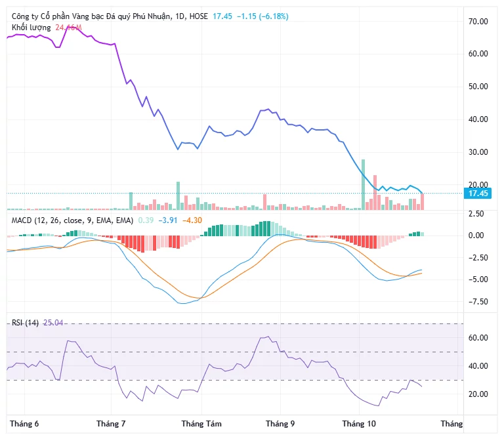
Task: Click the −2.50 label on MACD axis
Action: [x=478, y=258]
